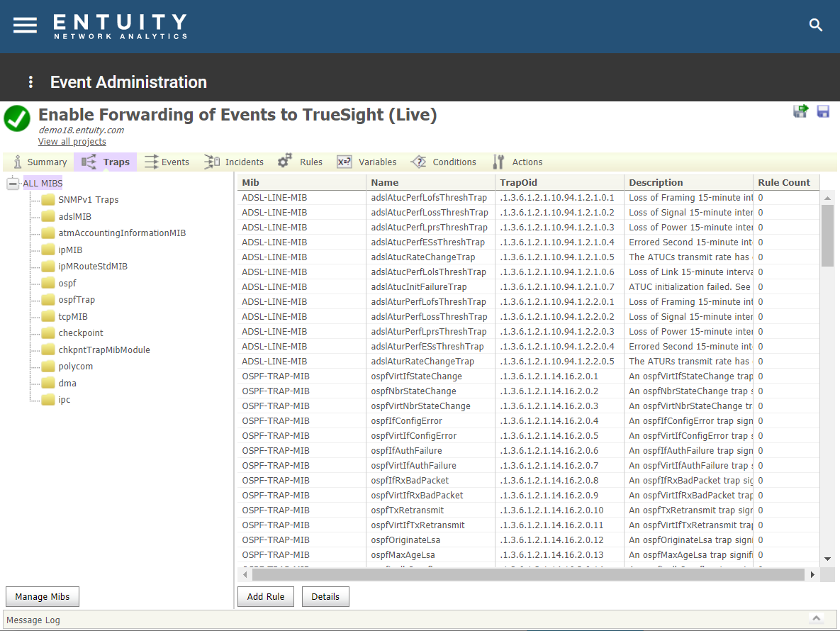Open the Incidents tab
This screenshot has height=631, width=840.
click(234, 162)
